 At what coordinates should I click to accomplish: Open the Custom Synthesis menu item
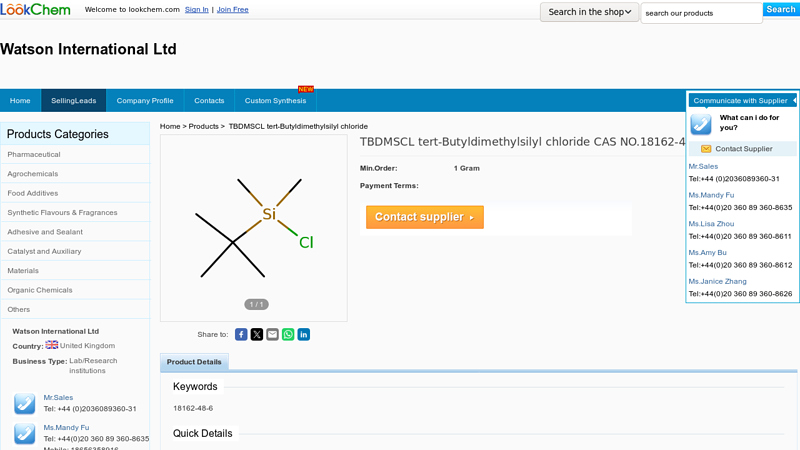pos(275,101)
